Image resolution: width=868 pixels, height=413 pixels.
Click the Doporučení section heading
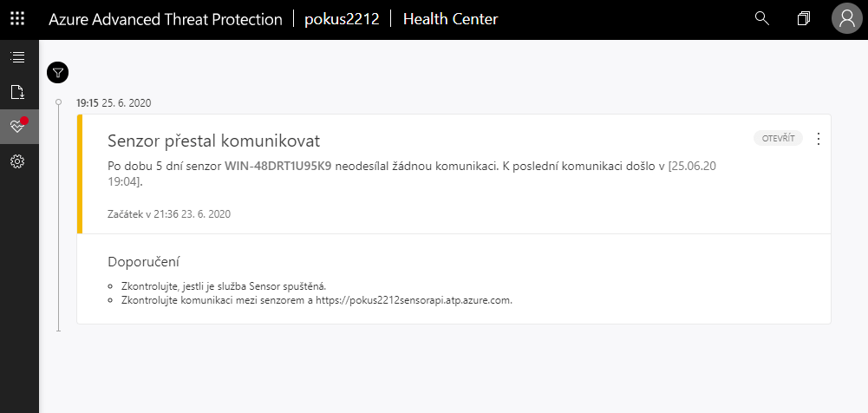(x=143, y=261)
